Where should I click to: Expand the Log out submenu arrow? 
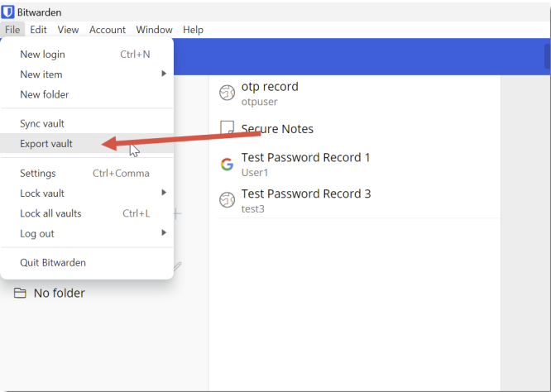[164, 232]
